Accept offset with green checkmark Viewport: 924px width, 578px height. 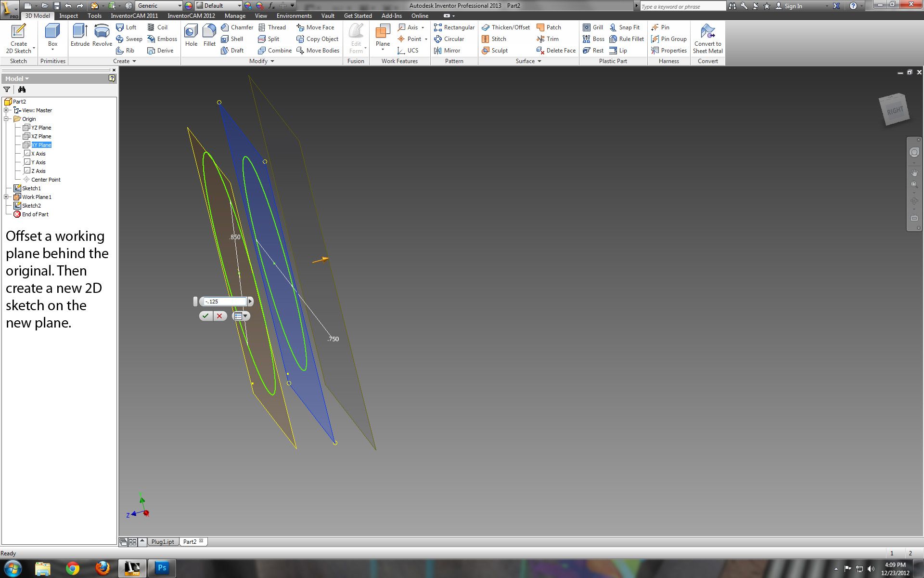205,316
